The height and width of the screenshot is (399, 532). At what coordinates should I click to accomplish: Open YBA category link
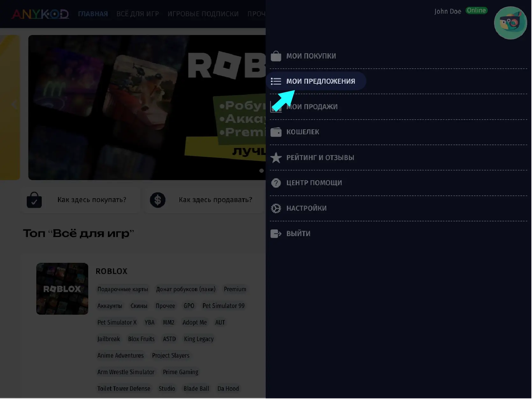[150, 322]
